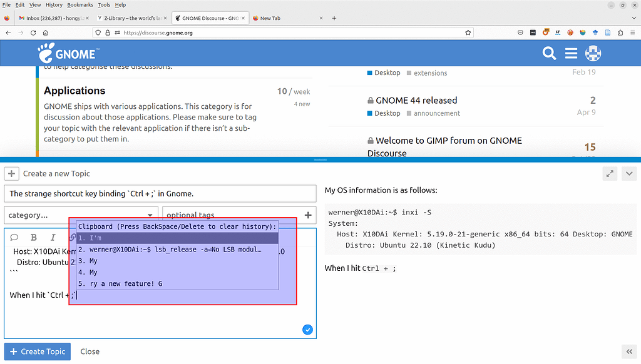Open the Bookmarks menu
Viewport: 641px width, 364px height.
[80, 5]
